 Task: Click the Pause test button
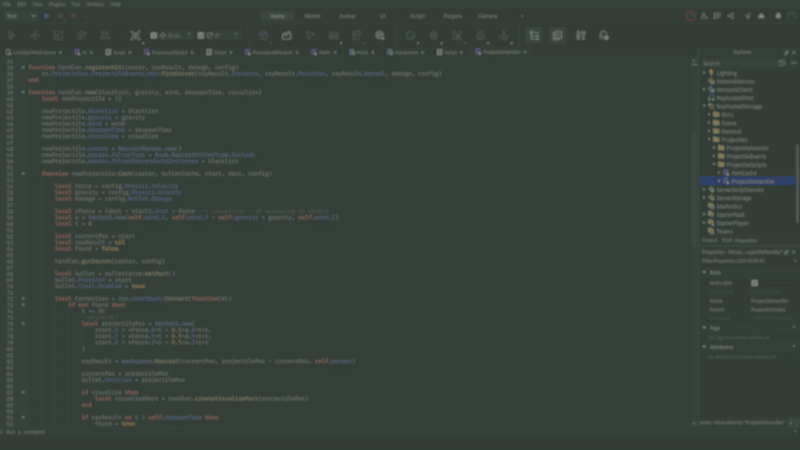point(60,16)
